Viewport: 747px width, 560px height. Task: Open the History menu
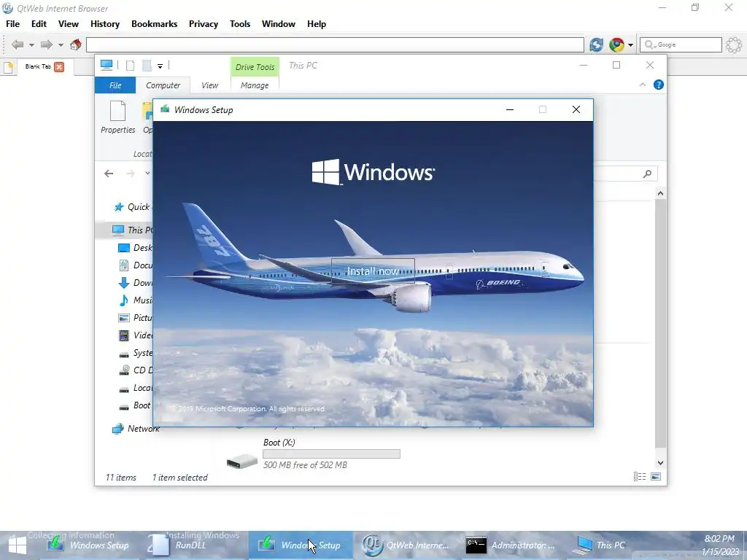[x=105, y=24]
